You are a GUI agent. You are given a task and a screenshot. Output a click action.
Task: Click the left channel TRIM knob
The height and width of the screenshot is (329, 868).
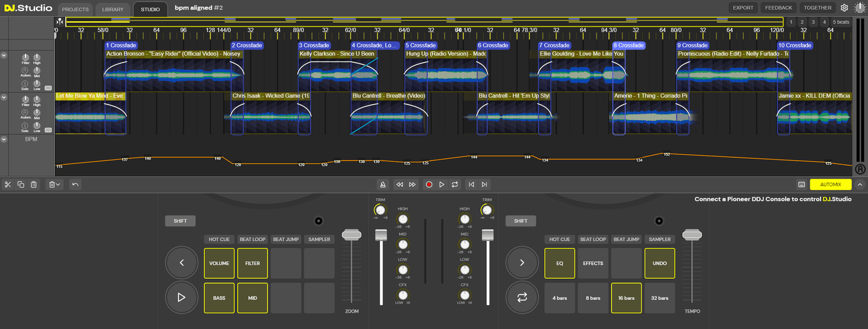[380, 210]
